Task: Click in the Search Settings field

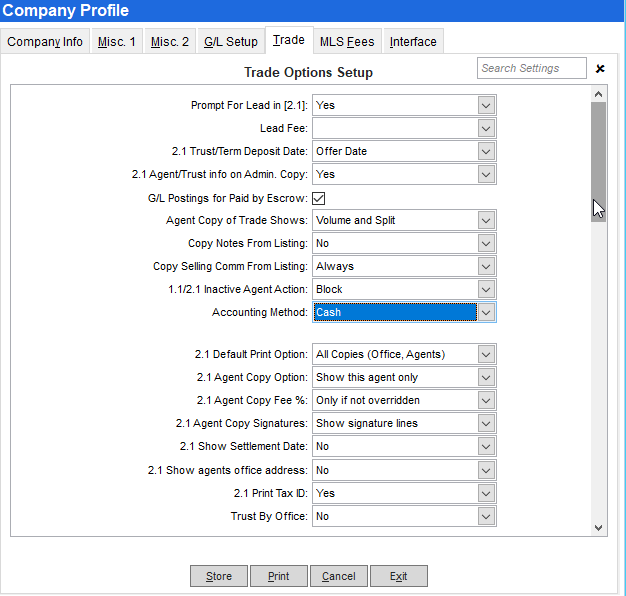Action: (531, 68)
